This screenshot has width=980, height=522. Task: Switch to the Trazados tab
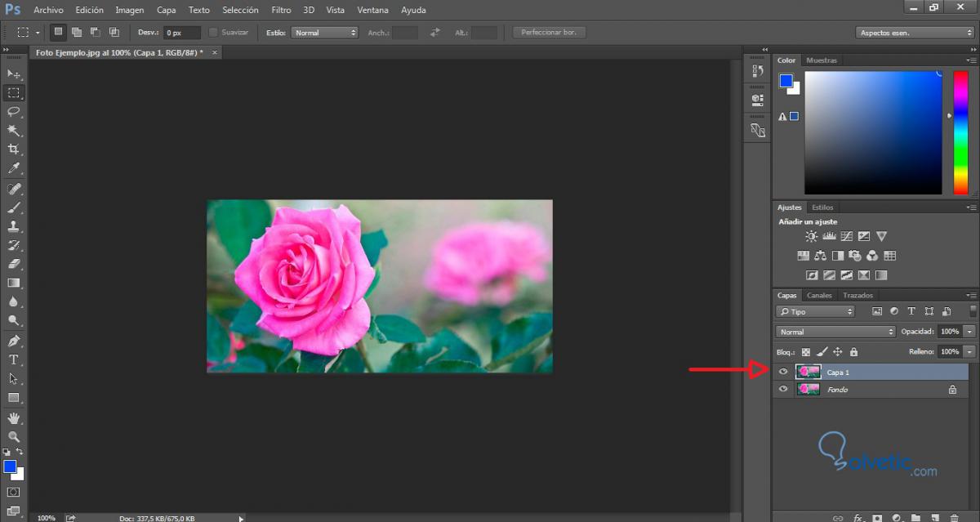(x=858, y=296)
